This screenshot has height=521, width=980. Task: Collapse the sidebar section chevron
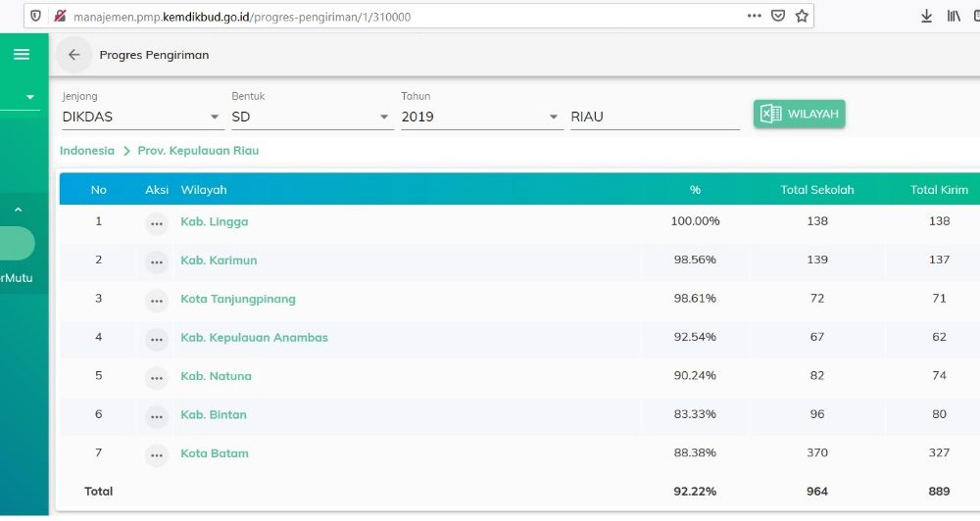coord(18,210)
